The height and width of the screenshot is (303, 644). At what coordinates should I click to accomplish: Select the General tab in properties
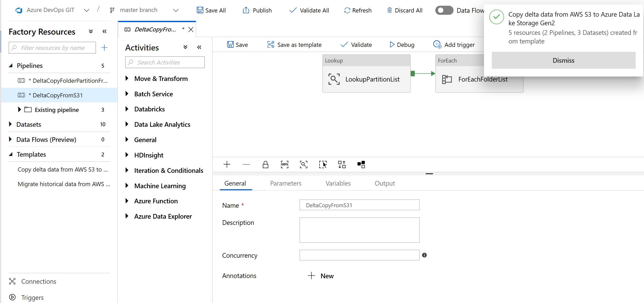point(235,183)
